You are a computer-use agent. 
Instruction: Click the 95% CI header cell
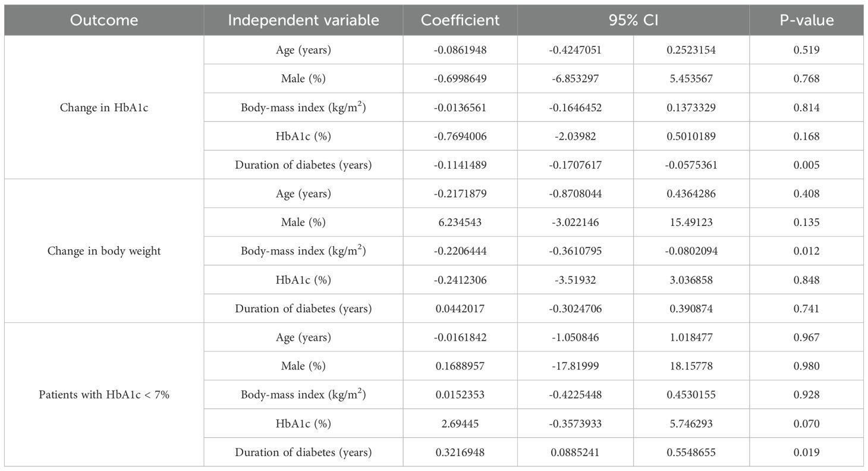coord(633,20)
